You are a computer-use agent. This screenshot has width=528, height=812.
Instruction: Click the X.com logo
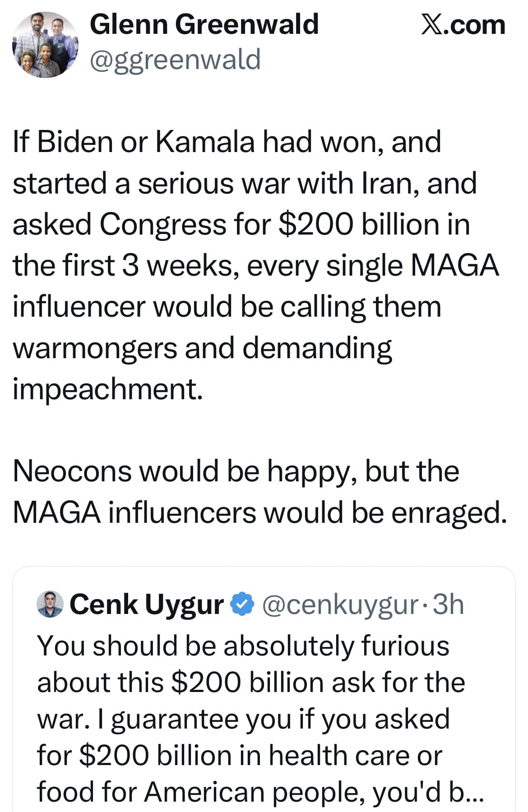click(463, 25)
